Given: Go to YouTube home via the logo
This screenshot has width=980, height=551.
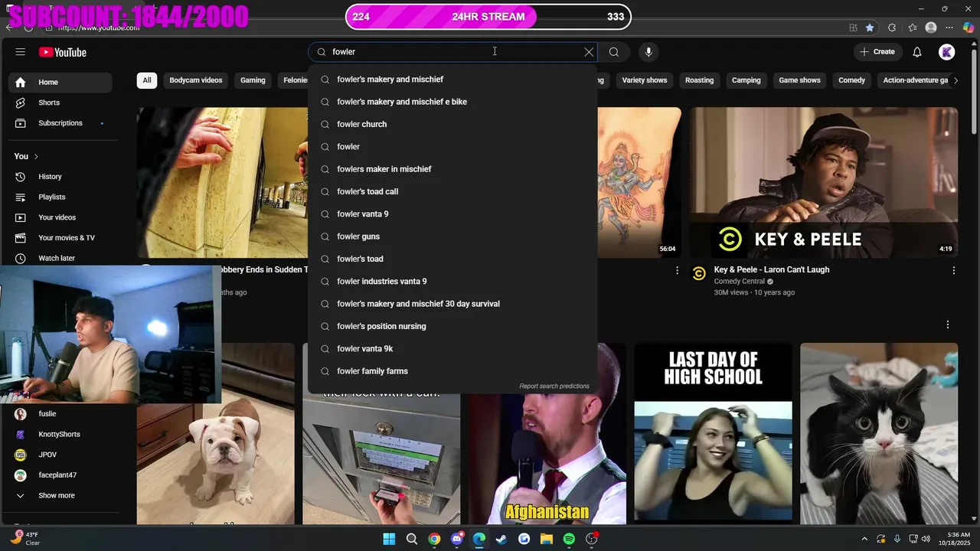Looking at the screenshot, I should pyautogui.click(x=63, y=52).
